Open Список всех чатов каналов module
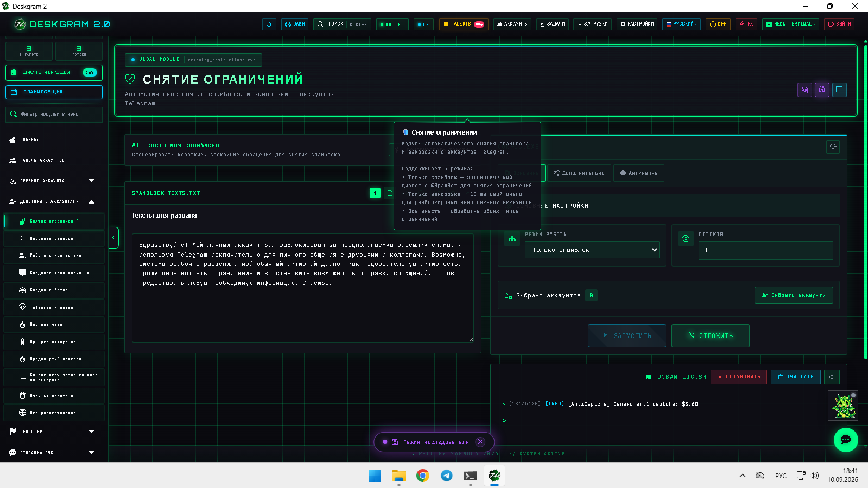Screen dimensions: 868x488 point(54,377)
